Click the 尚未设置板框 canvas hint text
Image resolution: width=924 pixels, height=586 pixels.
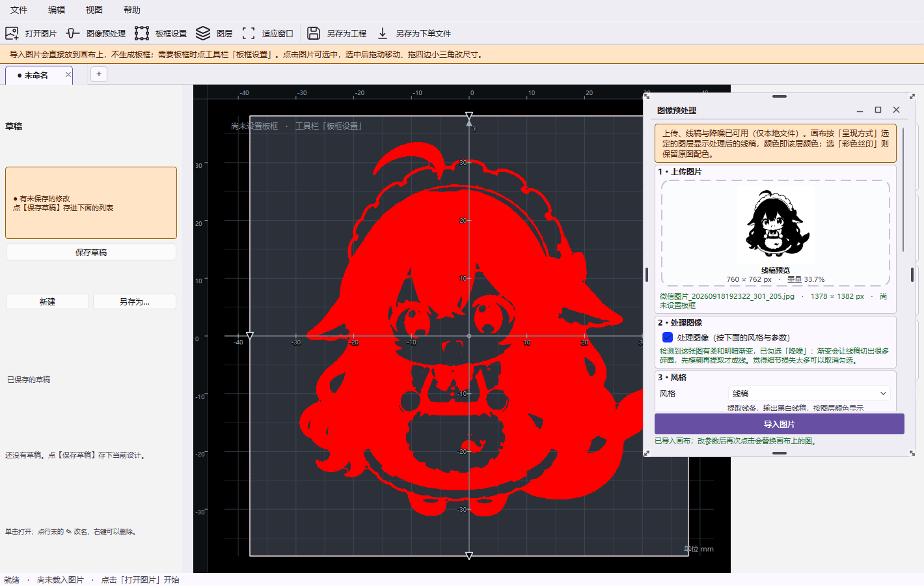pos(254,126)
